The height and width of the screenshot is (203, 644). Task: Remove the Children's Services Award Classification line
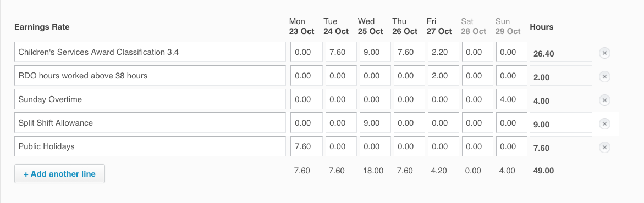(604, 53)
